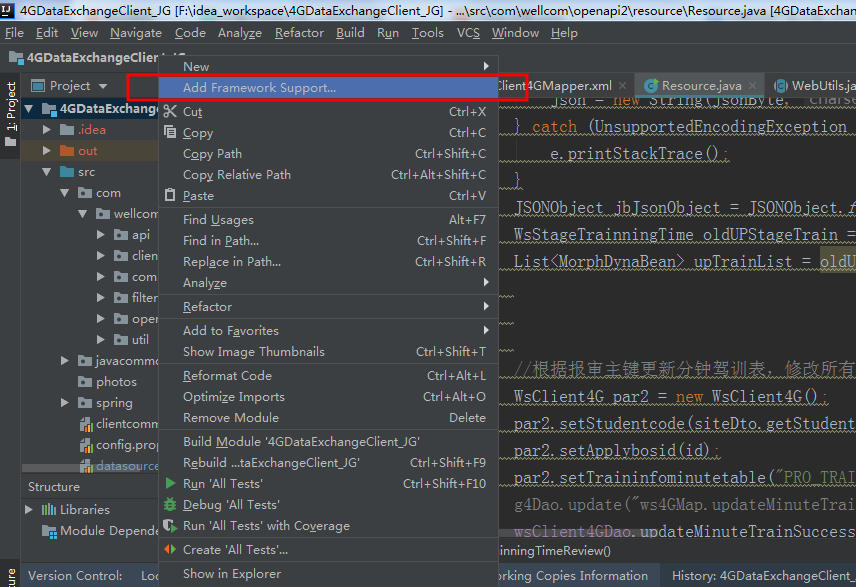
Task: Choose Find in Path...
Action: [329, 241]
